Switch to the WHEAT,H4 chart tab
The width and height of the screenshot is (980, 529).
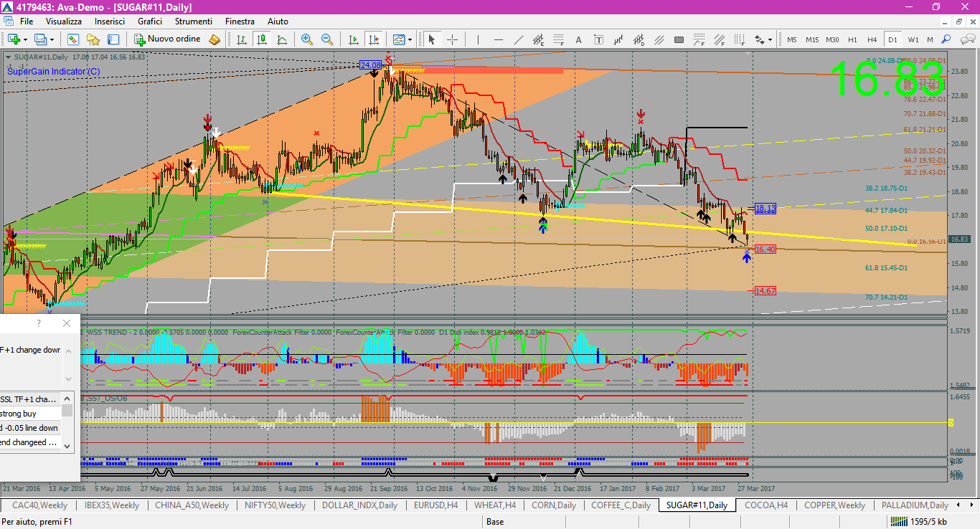pyautogui.click(x=495, y=505)
